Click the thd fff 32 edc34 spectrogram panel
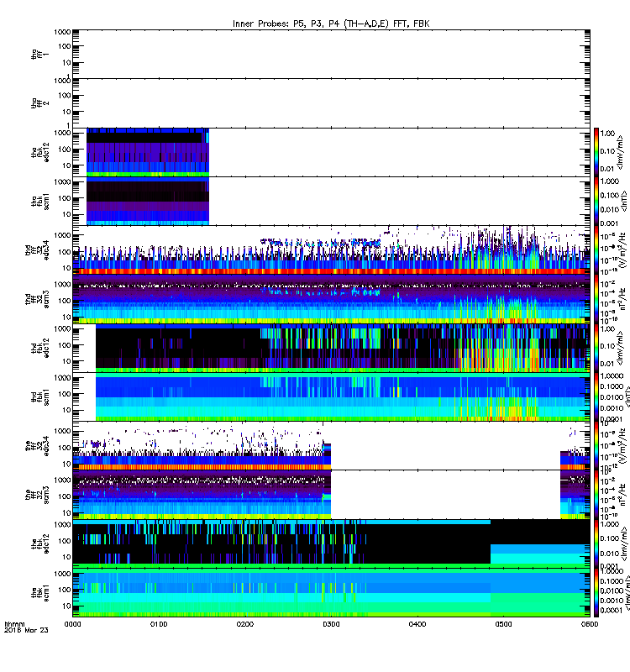630x672 pixels. point(331,249)
